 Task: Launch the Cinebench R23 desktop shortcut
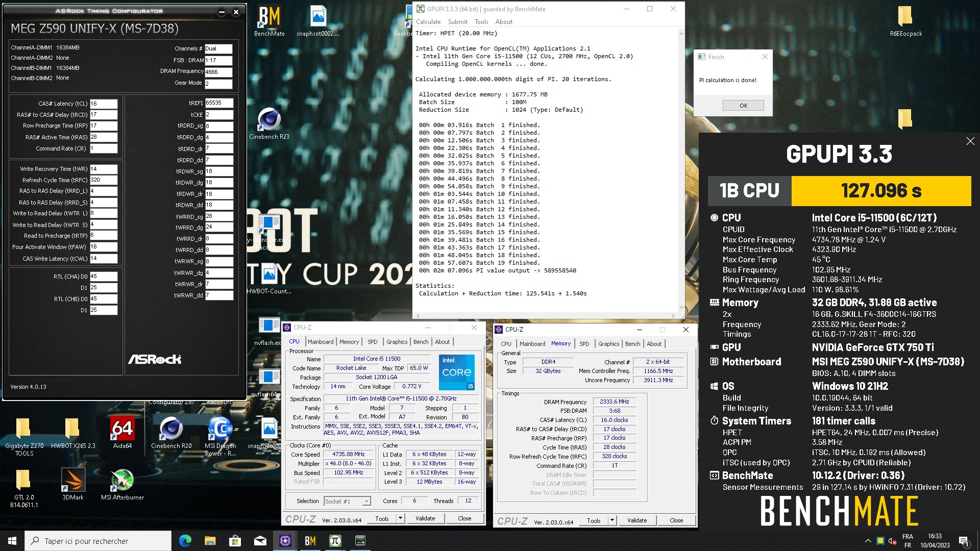[269, 123]
